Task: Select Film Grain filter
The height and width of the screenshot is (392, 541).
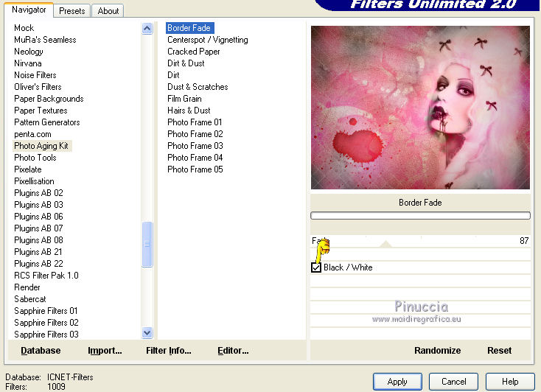Action: [184, 98]
